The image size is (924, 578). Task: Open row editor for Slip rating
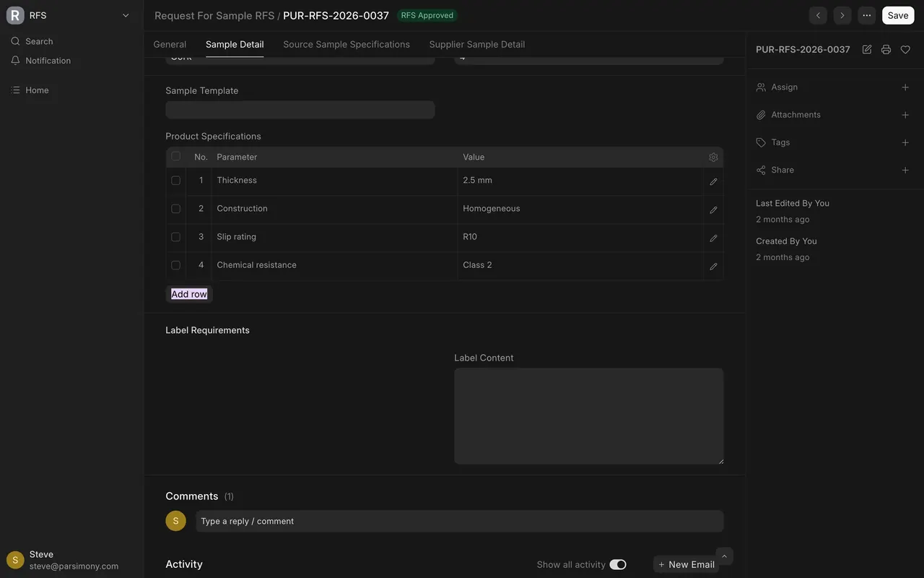tap(713, 238)
